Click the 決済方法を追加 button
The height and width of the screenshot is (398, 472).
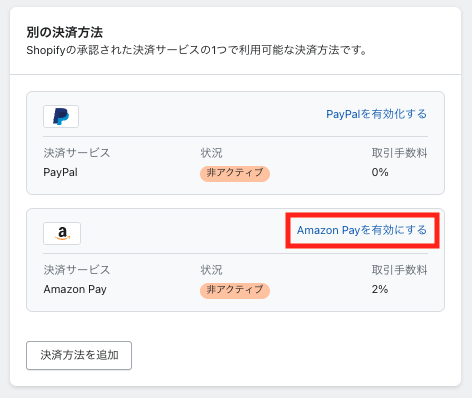(x=79, y=355)
